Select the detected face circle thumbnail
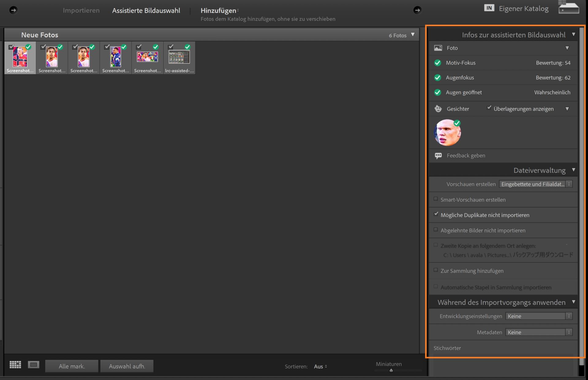This screenshot has width=588, height=380. tap(447, 133)
